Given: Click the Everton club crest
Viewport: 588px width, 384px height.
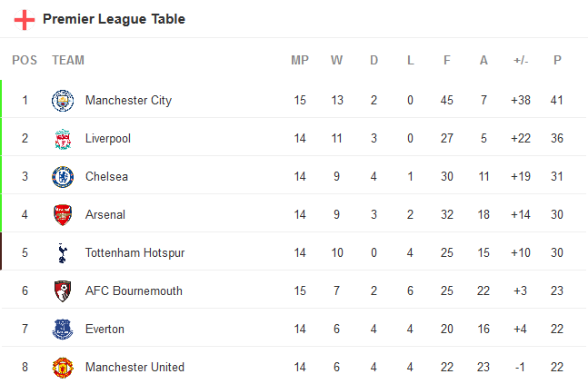Looking at the screenshot, I should pyautogui.click(x=63, y=330).
